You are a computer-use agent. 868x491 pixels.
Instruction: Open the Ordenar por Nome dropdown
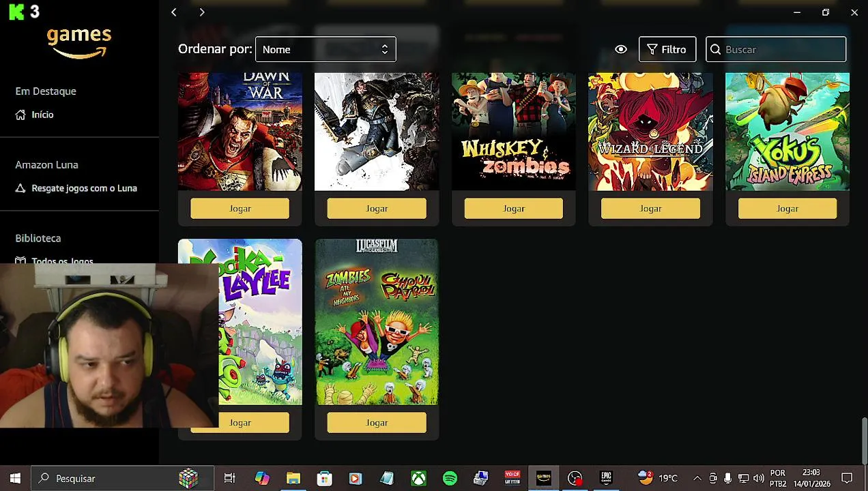pos(325,49)
